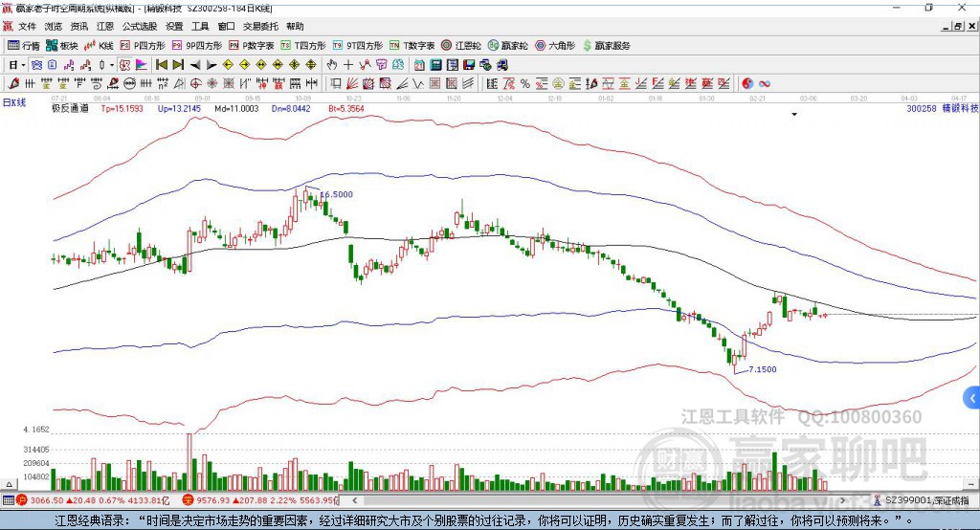Select the red pencil drawing tool
The width and height of the screenshot is (980, 530).
point(13,84)
